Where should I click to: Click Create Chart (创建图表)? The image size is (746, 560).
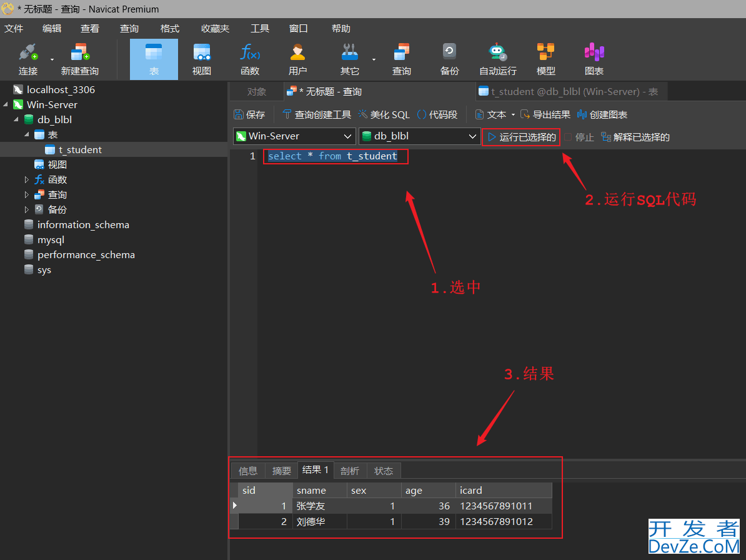click(602, 114)
